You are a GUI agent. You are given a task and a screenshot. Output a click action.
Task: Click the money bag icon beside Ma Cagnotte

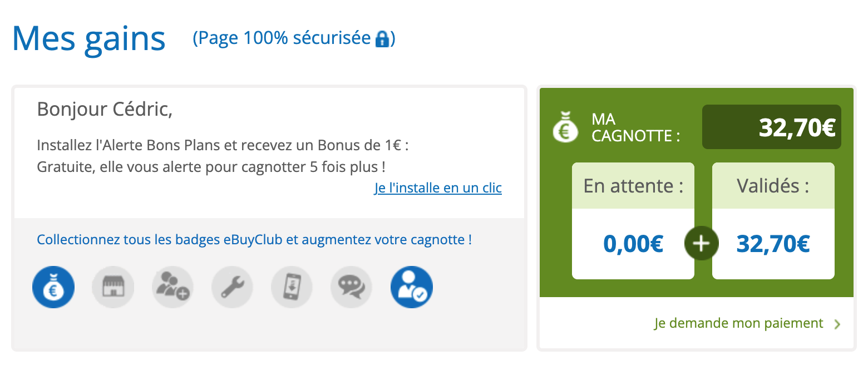coord(565,127)
